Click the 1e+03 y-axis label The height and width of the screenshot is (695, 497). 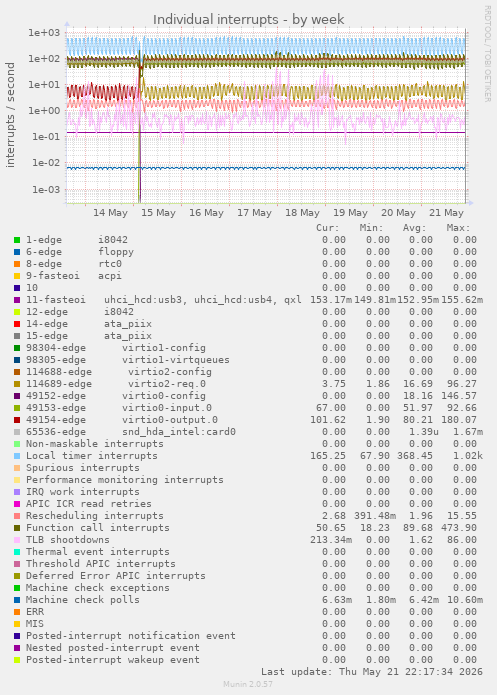point(44,33)
